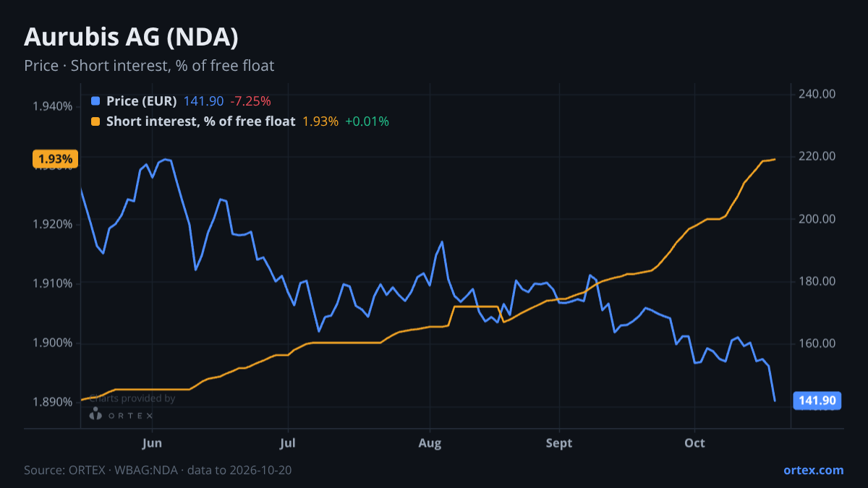Image resolution: width=868 pixels, height=488 pixels.
Task: Click the 220.00 right axis label
Action: (x=817, y=156)
